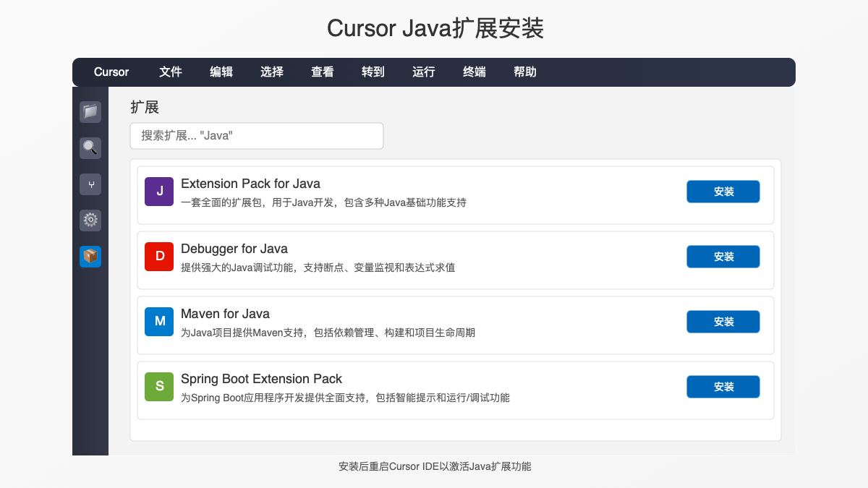This screenshot has width=868, height=488.
Task: Open the 查看 menu
Action: coord(323,72)
